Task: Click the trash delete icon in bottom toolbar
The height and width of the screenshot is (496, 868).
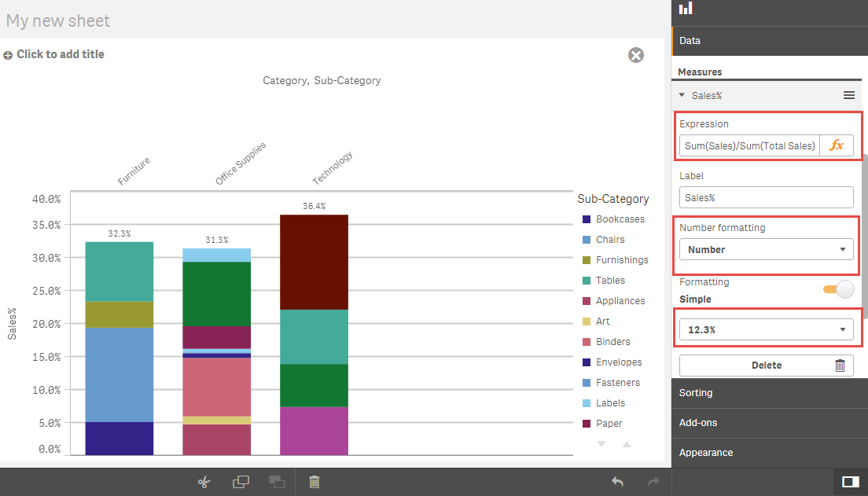Action: pos(314,482)
